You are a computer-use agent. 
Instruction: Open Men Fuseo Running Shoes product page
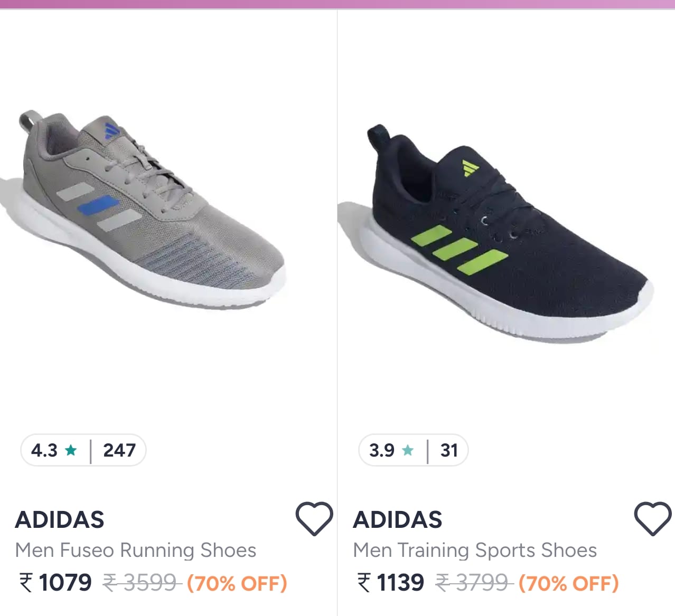point(136,549)
